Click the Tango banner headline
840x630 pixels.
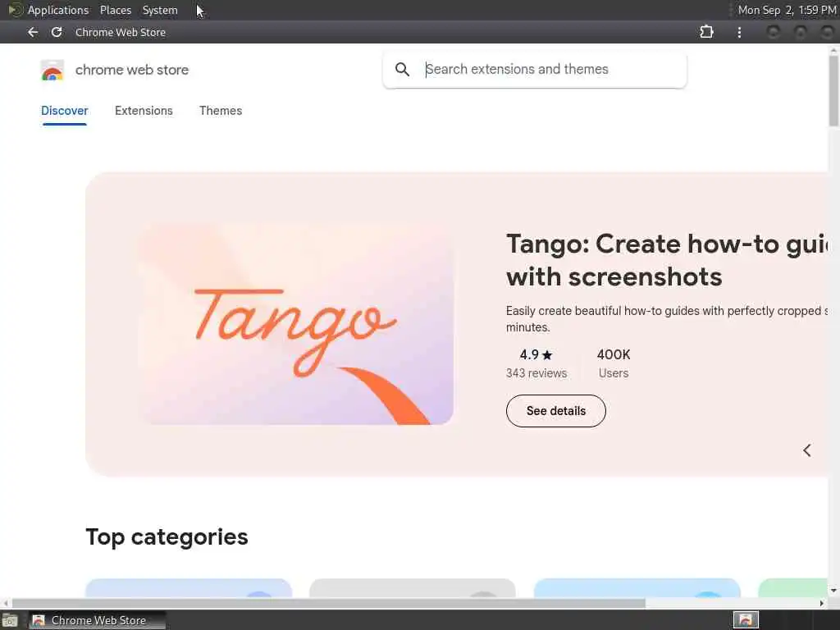click(x=667, y=260)
